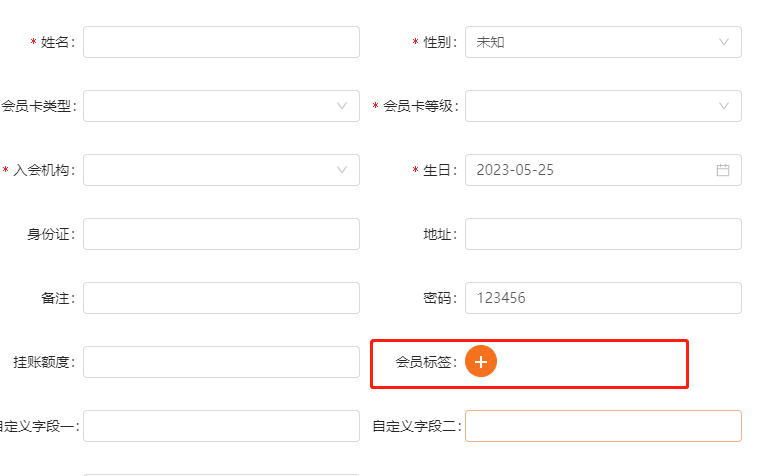Click the 姓名 label text

click(x=57, y=42)
